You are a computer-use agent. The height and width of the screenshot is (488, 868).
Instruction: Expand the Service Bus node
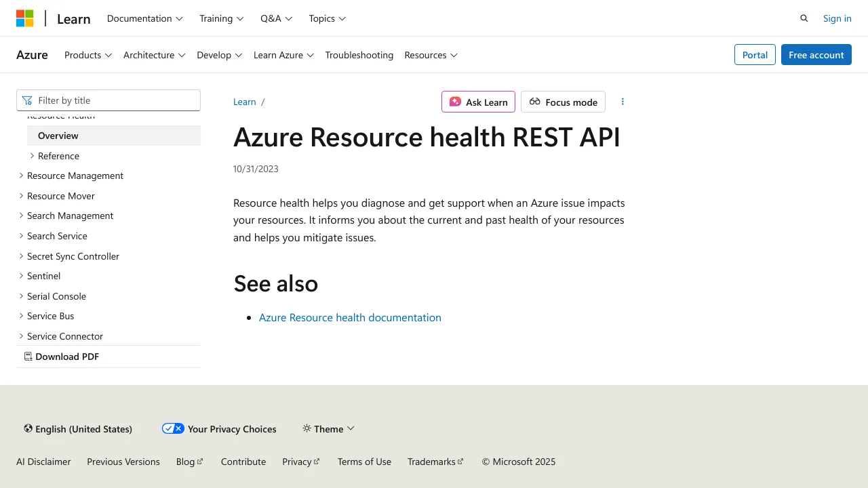point(21,316)
